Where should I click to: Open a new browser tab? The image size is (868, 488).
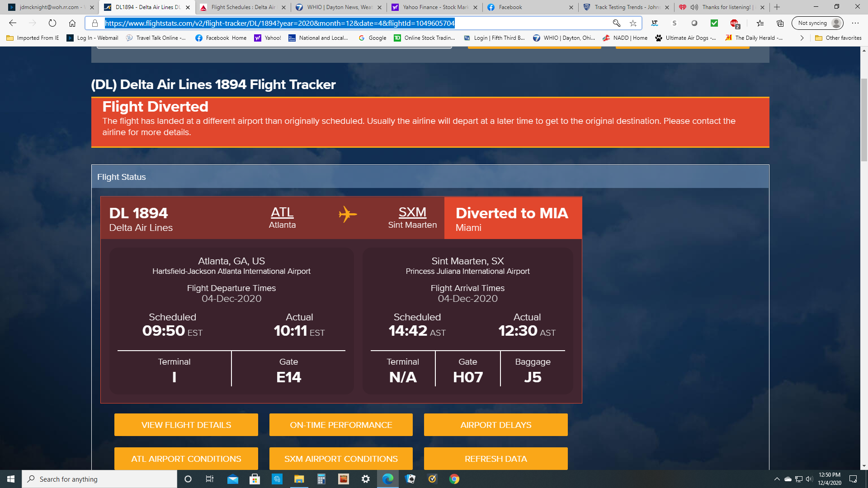[x=777, y=7]
